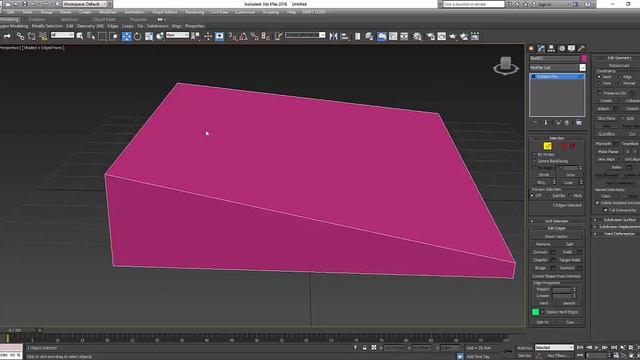
Task: Click the pink object color swatch
Action: point(584,58)
